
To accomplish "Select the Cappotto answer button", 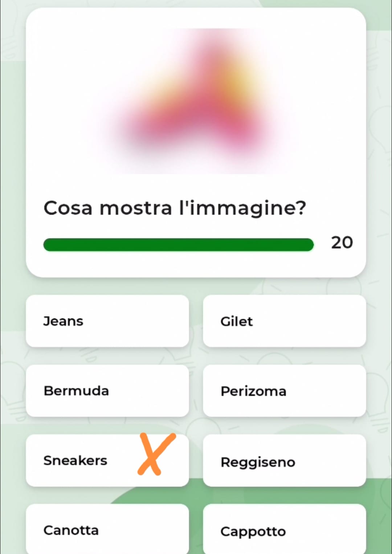I will tap(284, 529).
